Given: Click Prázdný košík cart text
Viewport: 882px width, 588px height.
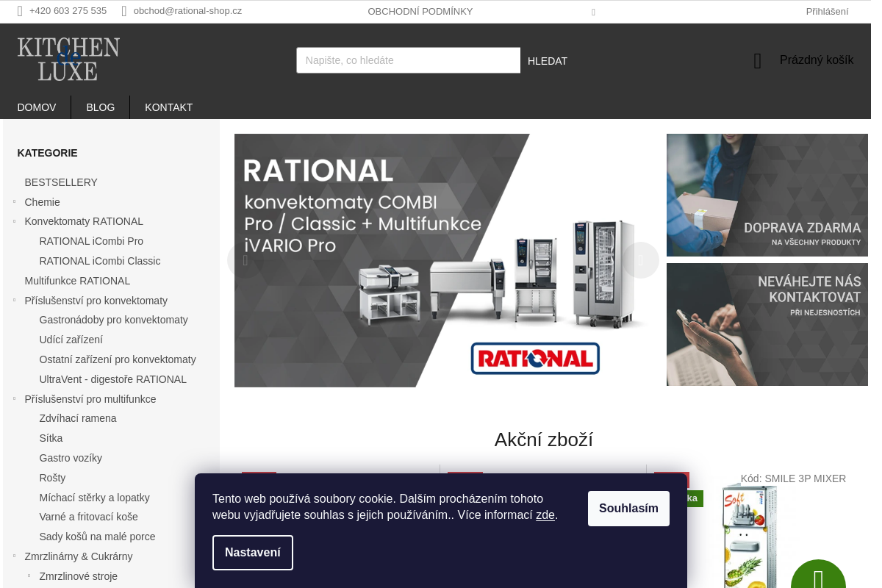Looking at the screenshot, I should coord(817,60).
